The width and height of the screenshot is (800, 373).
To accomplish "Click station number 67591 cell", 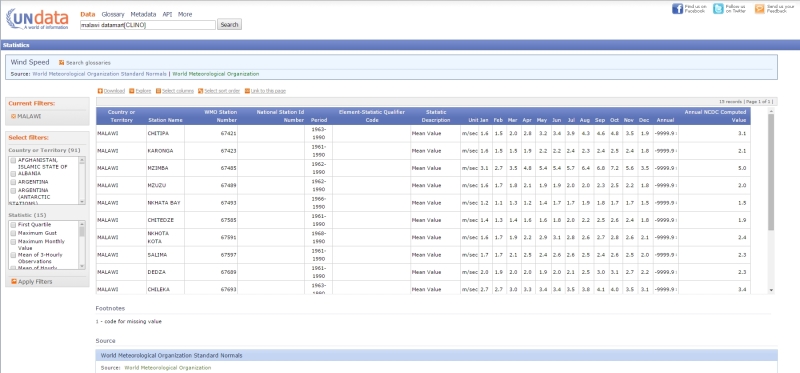I will [211, 238].
